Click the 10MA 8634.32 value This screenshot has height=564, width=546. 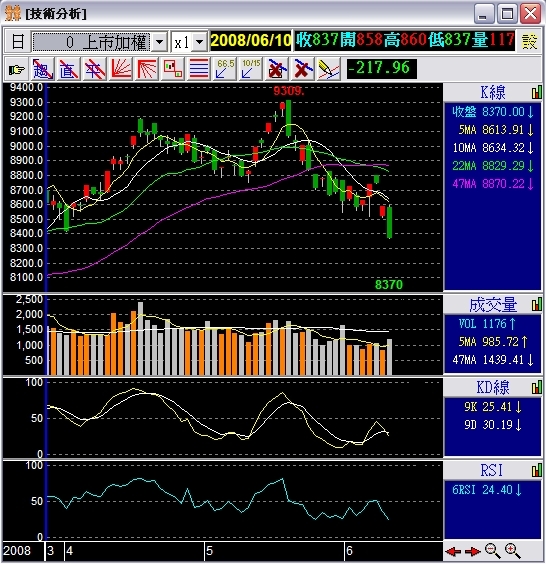[x=493, y=148]
